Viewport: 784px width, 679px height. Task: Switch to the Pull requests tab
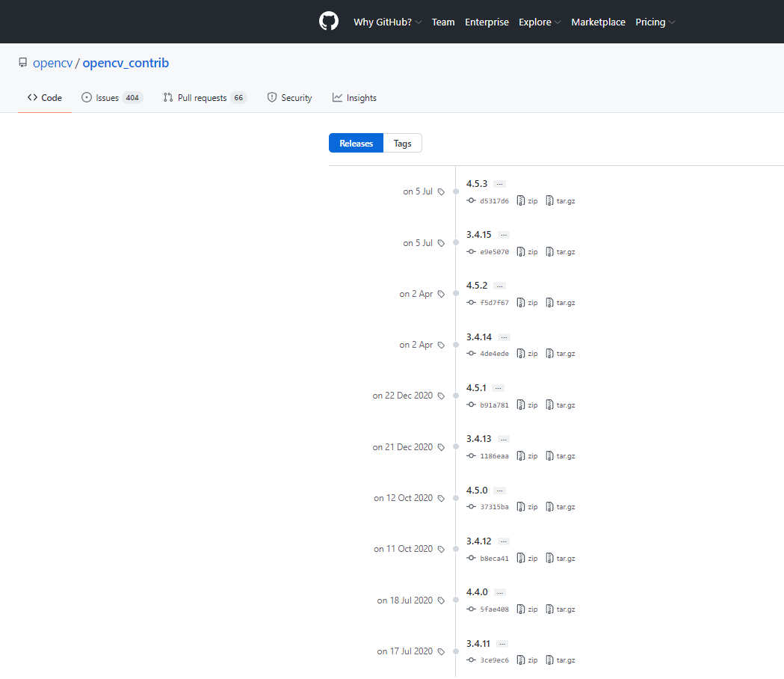pos(205,97)
